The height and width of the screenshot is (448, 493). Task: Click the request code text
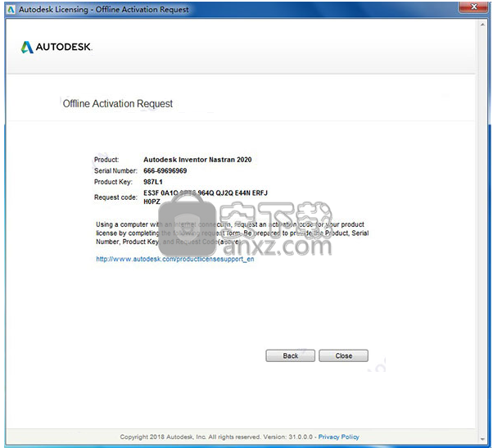pos(205,196)
